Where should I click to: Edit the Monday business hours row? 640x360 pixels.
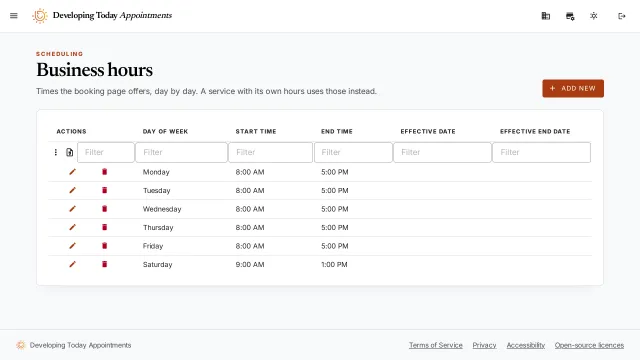72,172
